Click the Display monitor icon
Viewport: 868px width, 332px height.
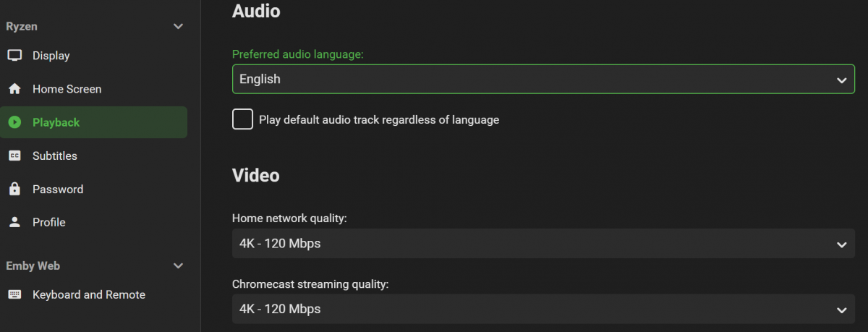click(14, 56)
